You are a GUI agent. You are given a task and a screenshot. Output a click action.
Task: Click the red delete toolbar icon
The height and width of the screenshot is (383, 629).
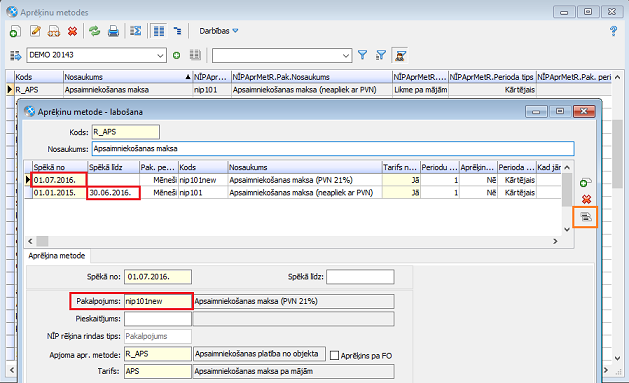[x=73, y=31]
